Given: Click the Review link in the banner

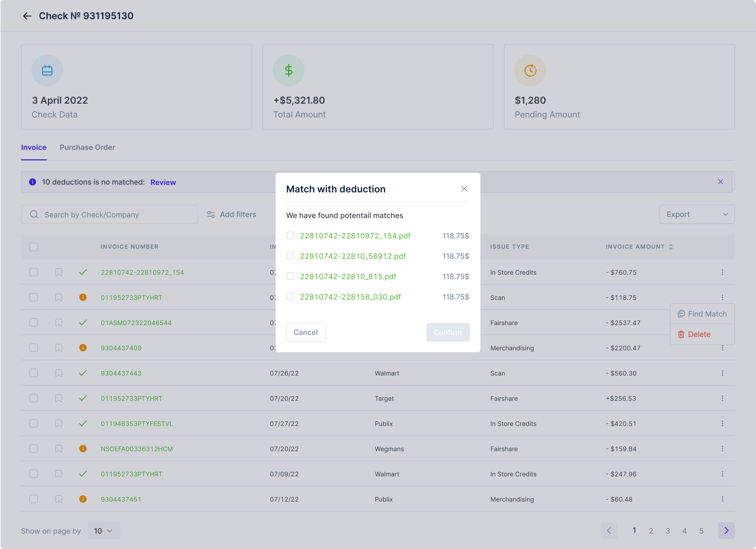Looking at the screenshot, I should (x=163, y=182).
